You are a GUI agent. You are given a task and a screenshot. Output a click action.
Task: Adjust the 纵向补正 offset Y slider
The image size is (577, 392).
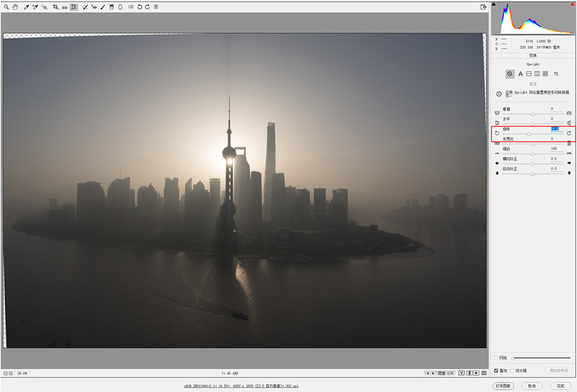(533, 173)
